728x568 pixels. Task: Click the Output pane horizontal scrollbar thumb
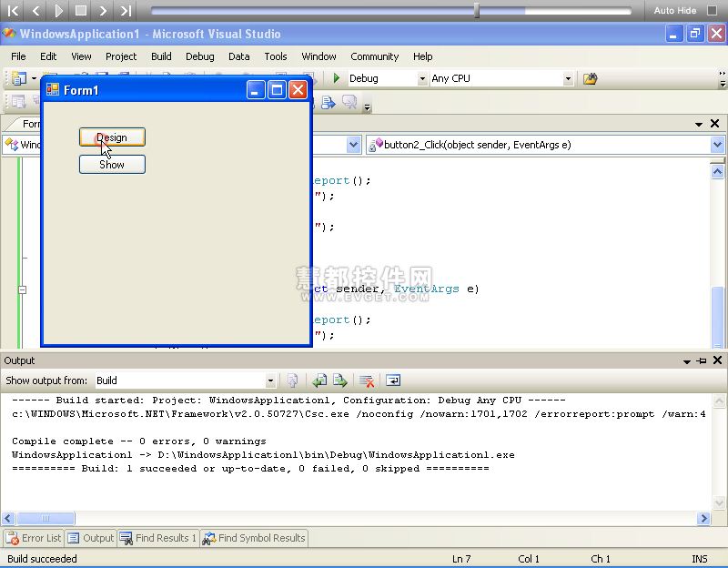click(45, 518)
